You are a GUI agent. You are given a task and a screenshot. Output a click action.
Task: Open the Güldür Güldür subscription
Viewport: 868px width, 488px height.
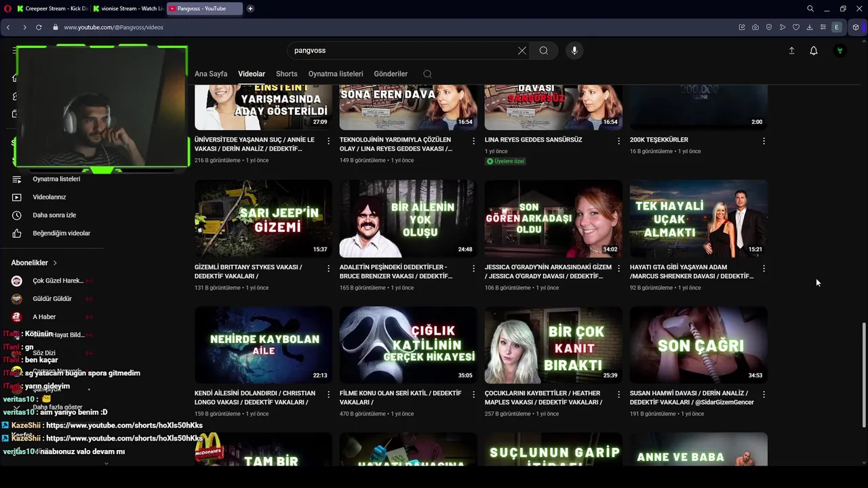pos(52,299)
